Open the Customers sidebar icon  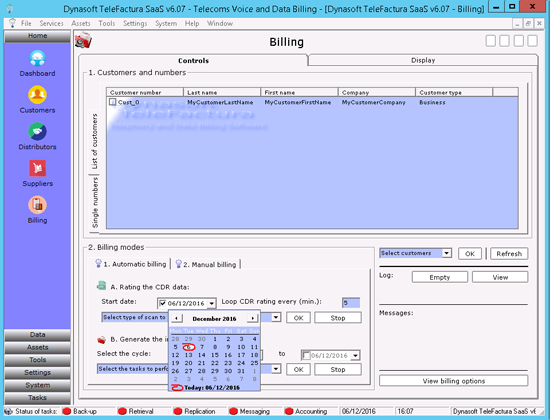pyautogui.click(x=37, y=95)
